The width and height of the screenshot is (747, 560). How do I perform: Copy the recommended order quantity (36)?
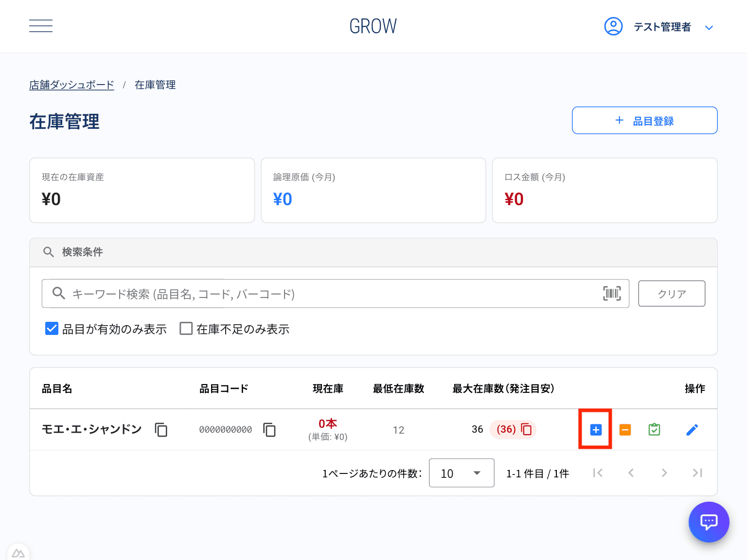coord(526,429)
